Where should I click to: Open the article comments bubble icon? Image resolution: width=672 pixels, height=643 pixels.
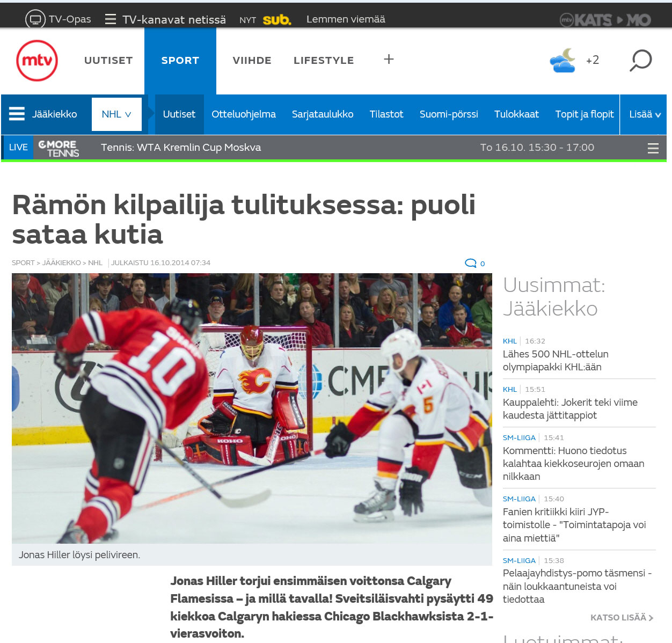(471, 263)
